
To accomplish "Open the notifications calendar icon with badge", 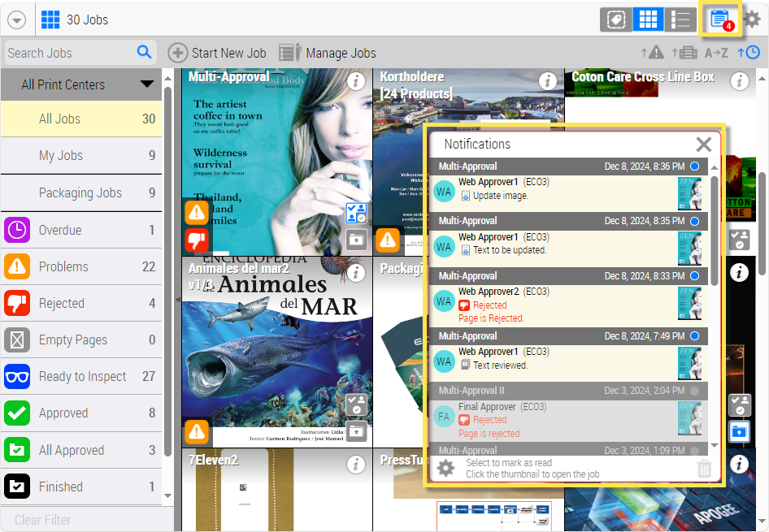I will point(720,19).
